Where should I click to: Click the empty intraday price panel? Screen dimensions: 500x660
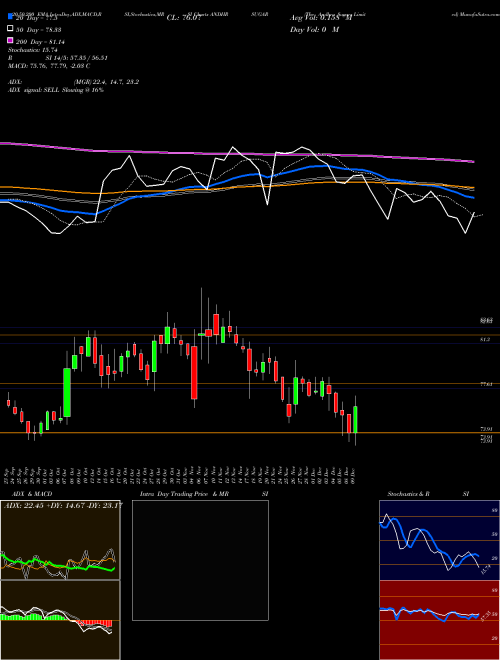click(x=200, y=560)
